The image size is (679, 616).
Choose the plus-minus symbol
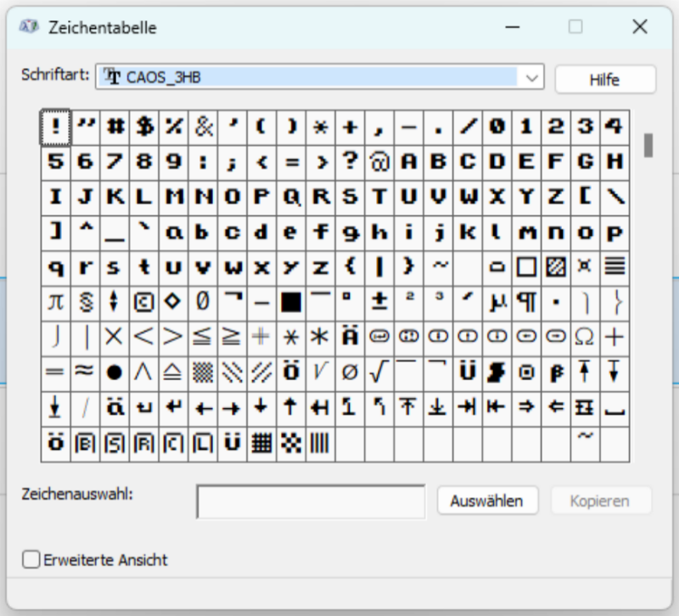[379, 301]
